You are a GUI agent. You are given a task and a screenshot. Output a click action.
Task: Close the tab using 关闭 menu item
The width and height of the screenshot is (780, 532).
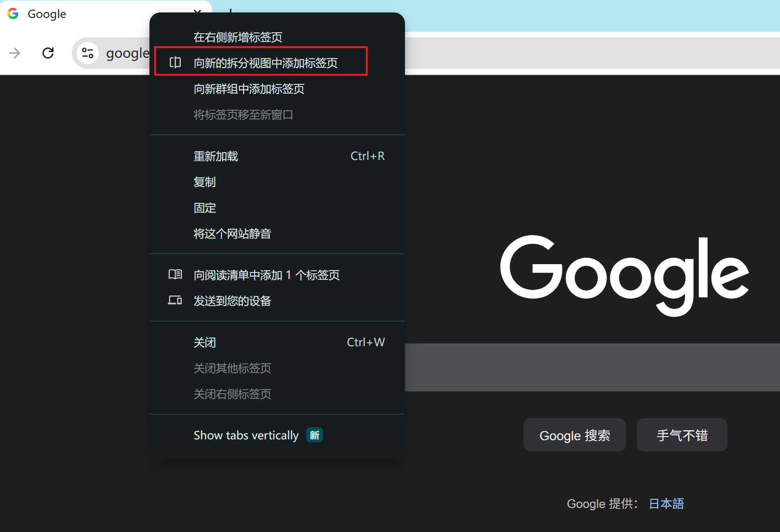205,343
